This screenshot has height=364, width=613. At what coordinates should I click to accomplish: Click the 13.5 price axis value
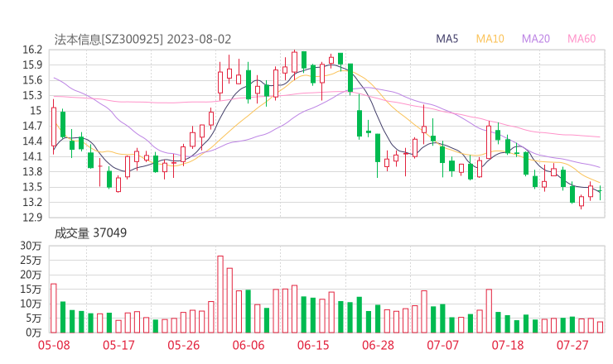(32, 187)
